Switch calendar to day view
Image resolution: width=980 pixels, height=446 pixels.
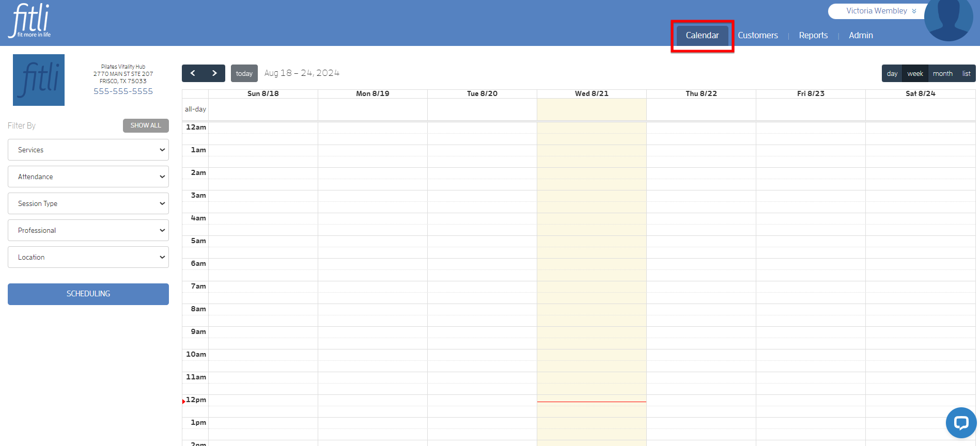pyautogui.click(x=892, y=73)
